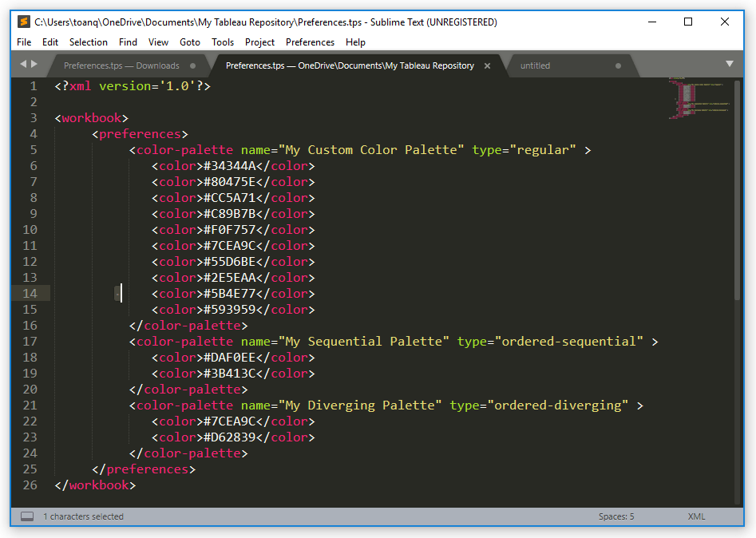Click the color value #3B413C
756x538 pixels.
click(229, 373)
